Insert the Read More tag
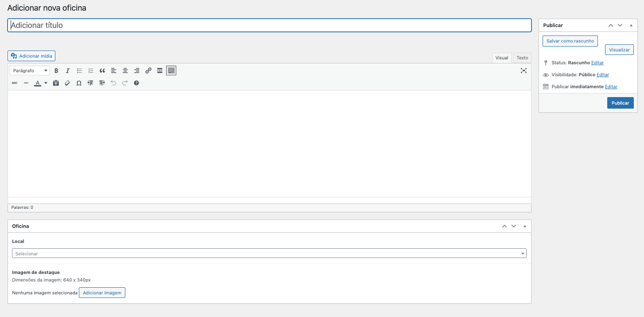This screenshot has height=317, width=644. 160,70
